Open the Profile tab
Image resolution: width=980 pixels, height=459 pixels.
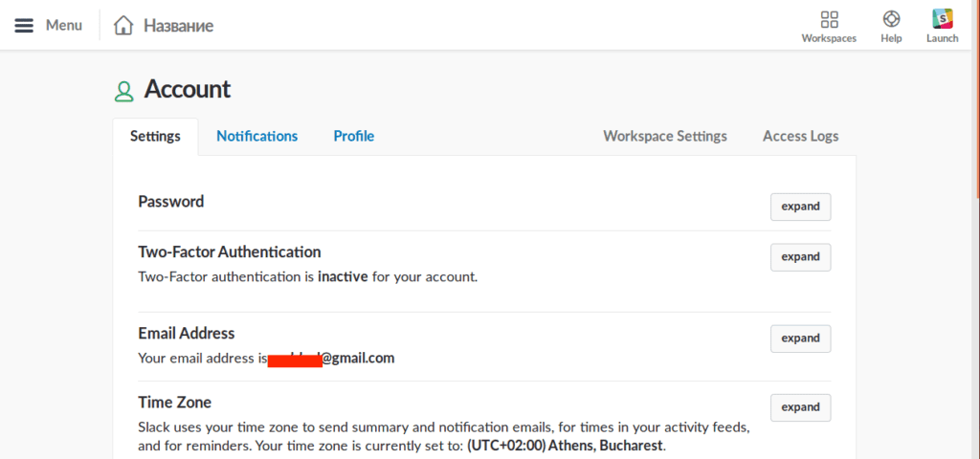point(353,137)
